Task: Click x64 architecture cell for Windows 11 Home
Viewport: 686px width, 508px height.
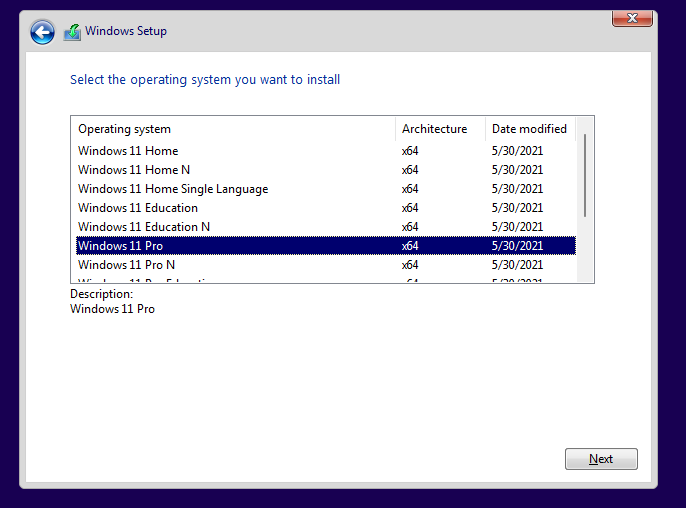Action: 410,151
